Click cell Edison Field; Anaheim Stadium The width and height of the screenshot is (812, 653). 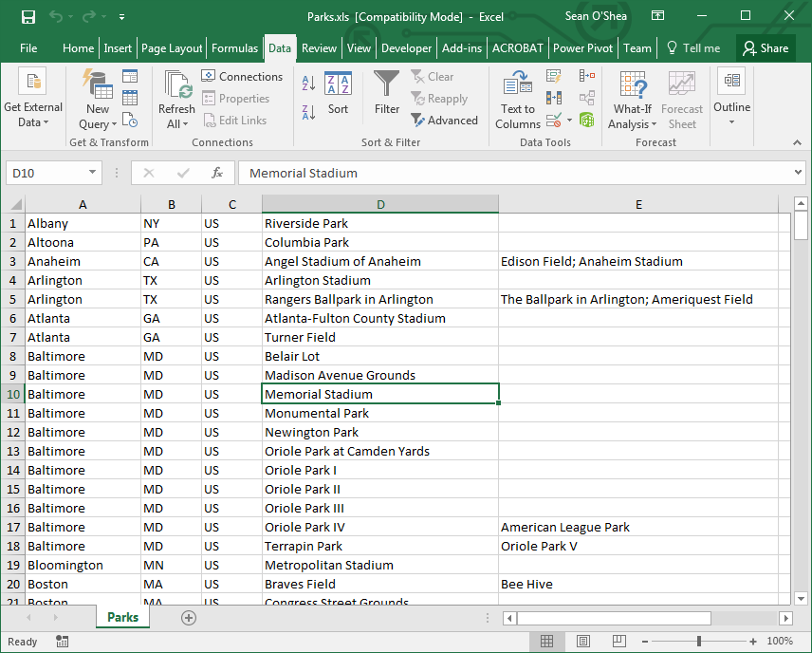(x=638, y=262)
